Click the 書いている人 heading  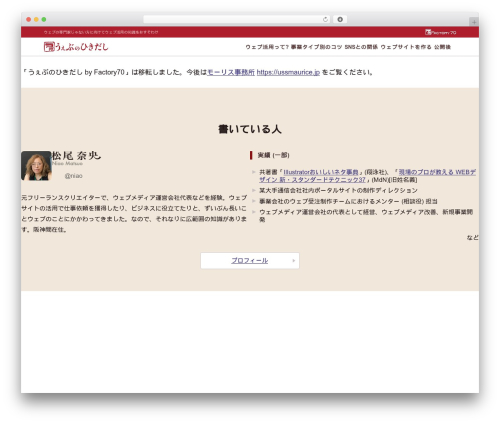pyautogui.click(x=250, y=129)
